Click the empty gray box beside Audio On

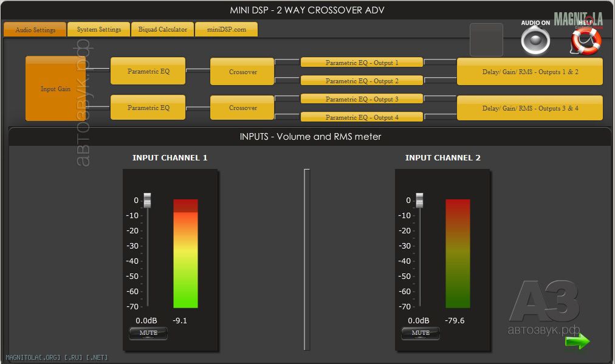point(486,39)
